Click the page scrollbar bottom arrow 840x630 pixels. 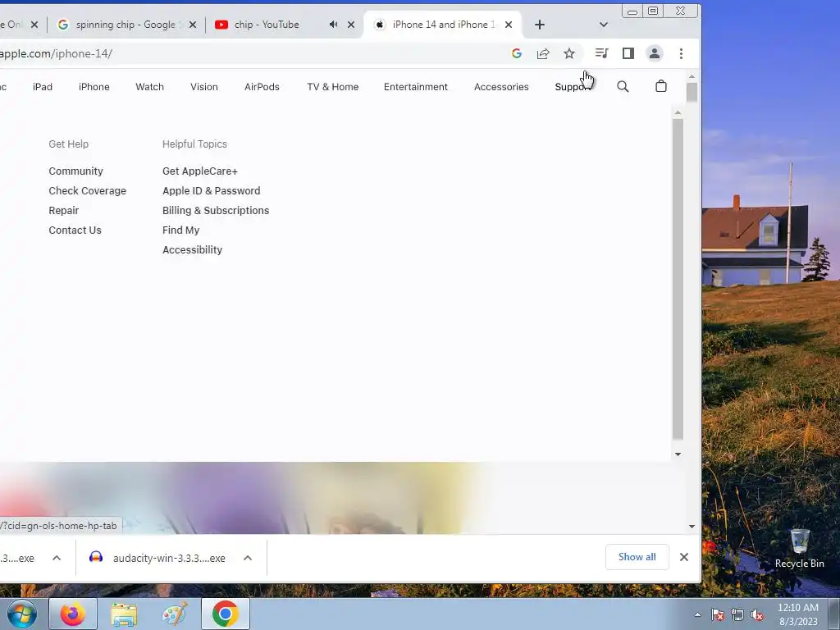pyautogui.click(x=692, y=527)
